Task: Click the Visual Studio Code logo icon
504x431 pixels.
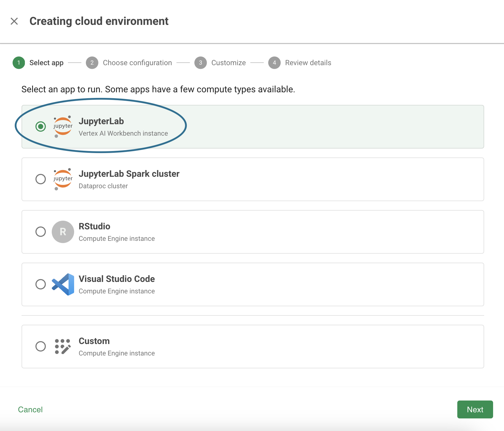Action: coord(63,284)
